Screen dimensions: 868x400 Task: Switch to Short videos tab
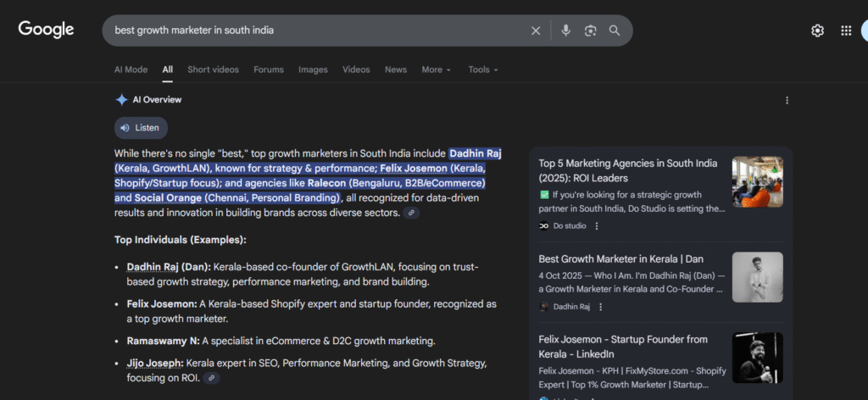pos(213,69)
